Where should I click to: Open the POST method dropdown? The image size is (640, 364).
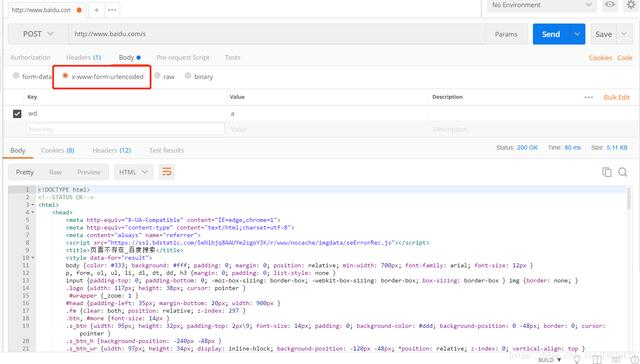pyautogui.click(x=38, y=34)
